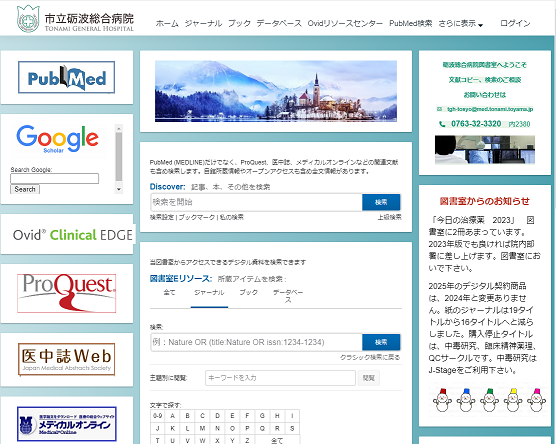Expand the さらに表示 dropdown menu
556x444 pixels.
tap(461, 23)
